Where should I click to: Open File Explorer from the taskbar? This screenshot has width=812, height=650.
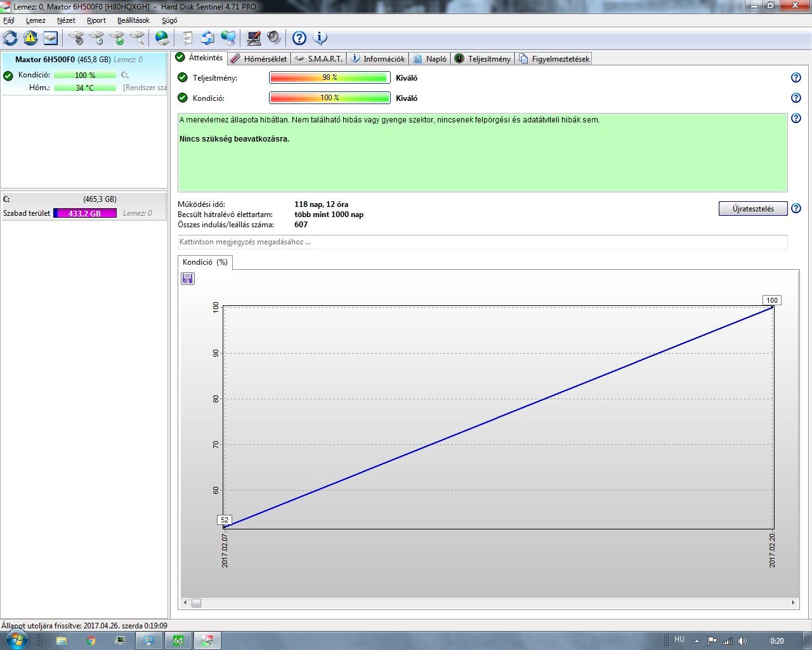click(62, 640)
